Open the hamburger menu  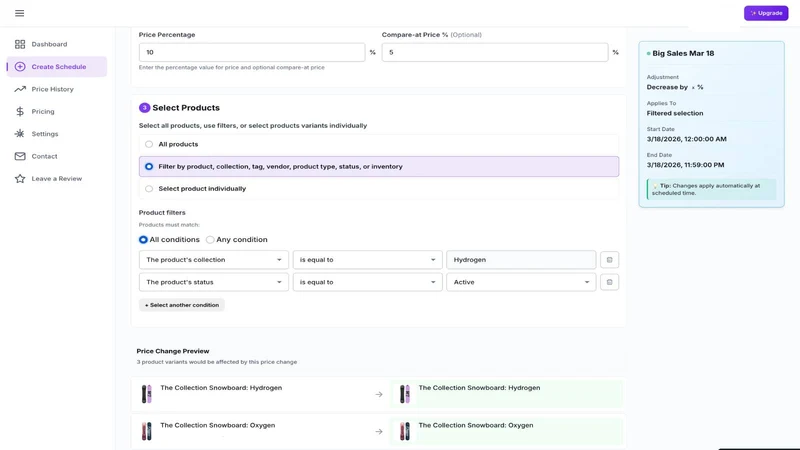pyautogui.click(x=19, y=13)
